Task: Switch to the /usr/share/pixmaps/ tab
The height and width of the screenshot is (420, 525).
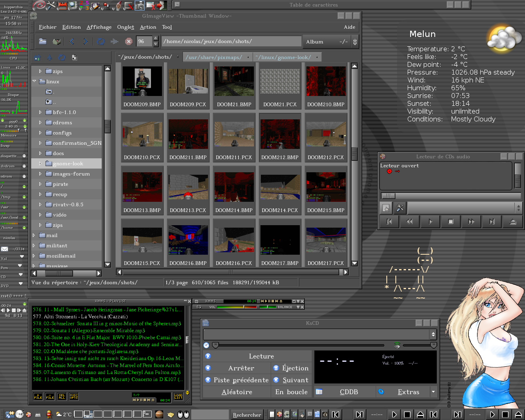Action: (214, 57)
